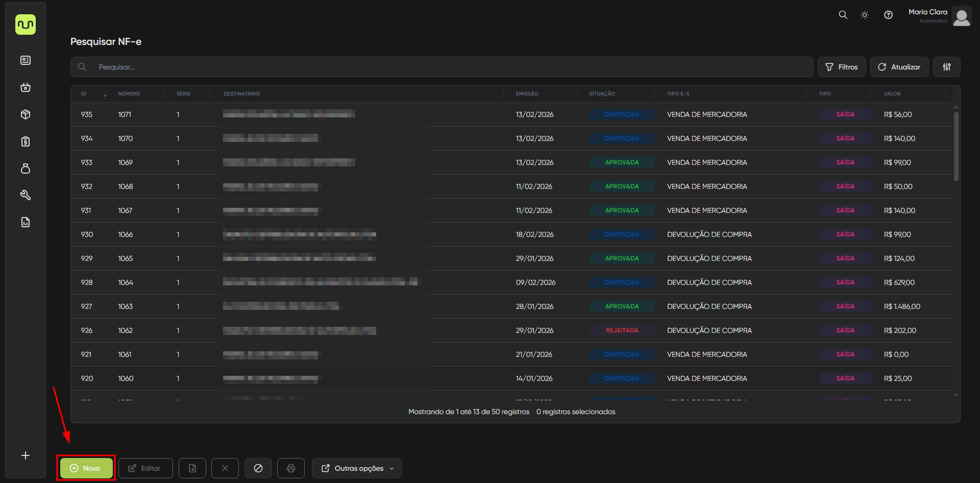Open the help question mark icon
Viewport: 980px width, 483px height.
pyautogui.click(x=888, y=15)
